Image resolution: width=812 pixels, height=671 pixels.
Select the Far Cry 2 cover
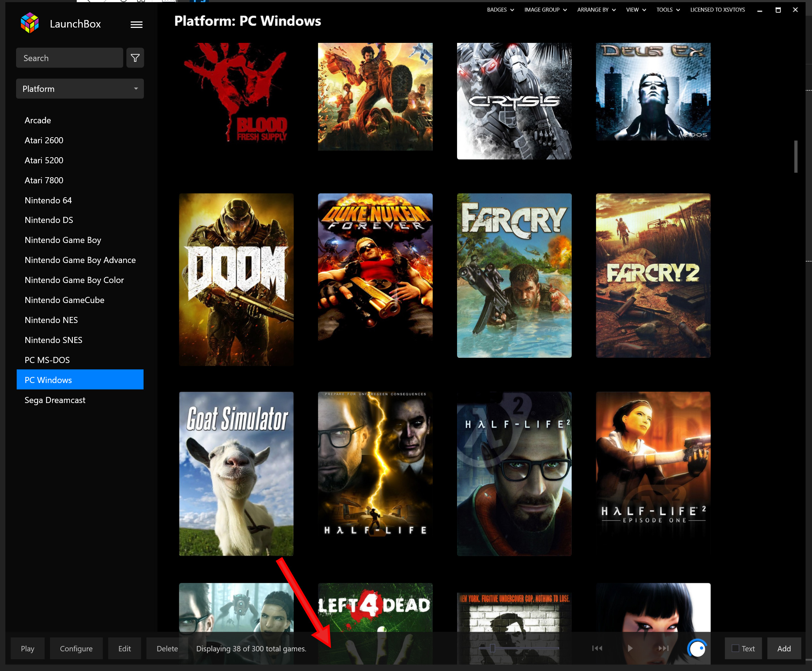pos(653,275)
